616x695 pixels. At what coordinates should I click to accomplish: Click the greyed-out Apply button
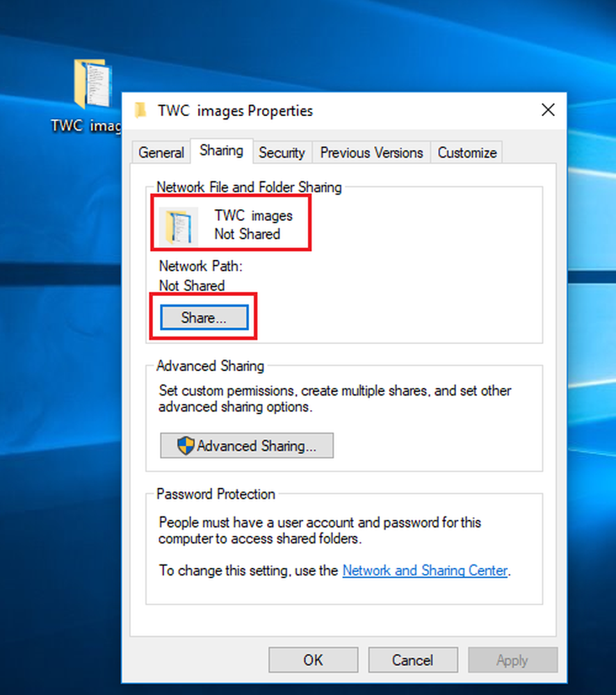(x=512, y=660)
